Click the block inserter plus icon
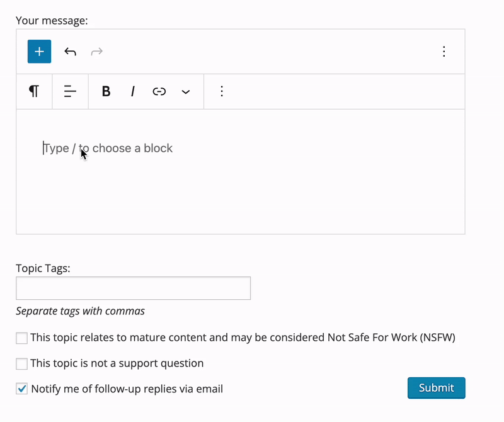This screenshot has height=422, width=504. coord(39,51)
